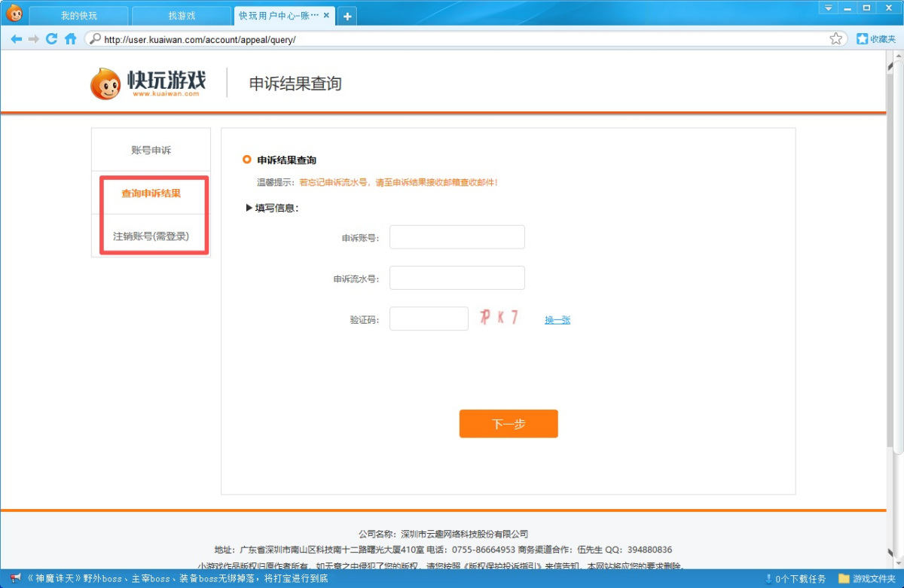904x588 pixels.
Task: Click the browser forward arrow
Action: coord(34,39)
